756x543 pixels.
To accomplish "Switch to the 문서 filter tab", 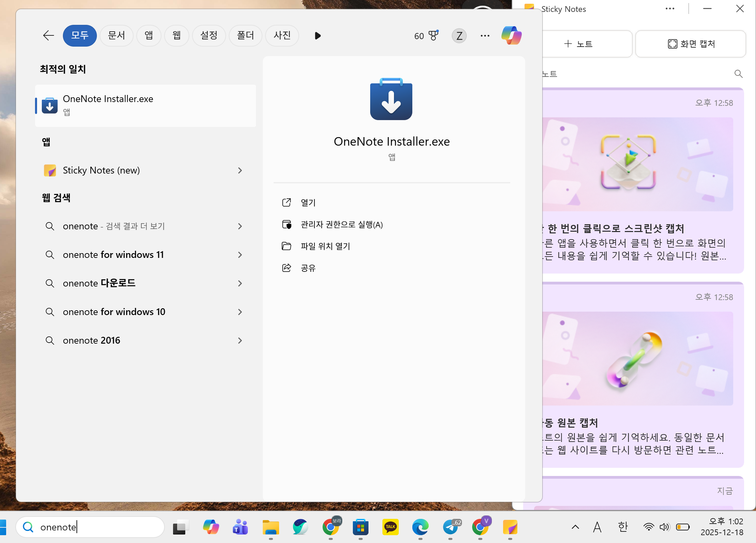I will coord(117,35).
